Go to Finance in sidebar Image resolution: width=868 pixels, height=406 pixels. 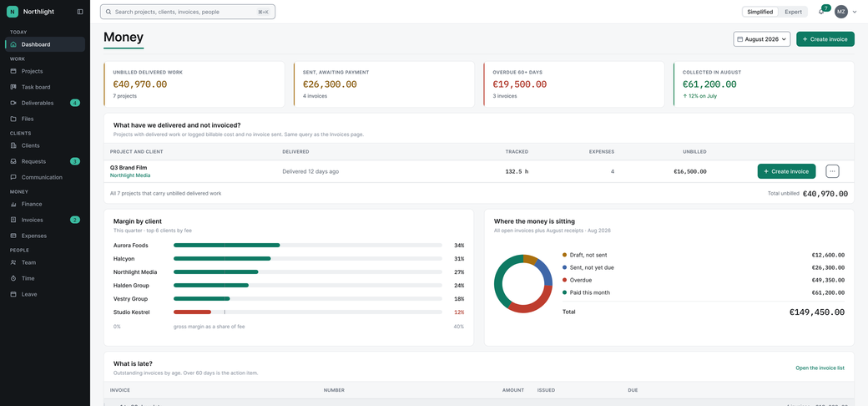[45, 204]
